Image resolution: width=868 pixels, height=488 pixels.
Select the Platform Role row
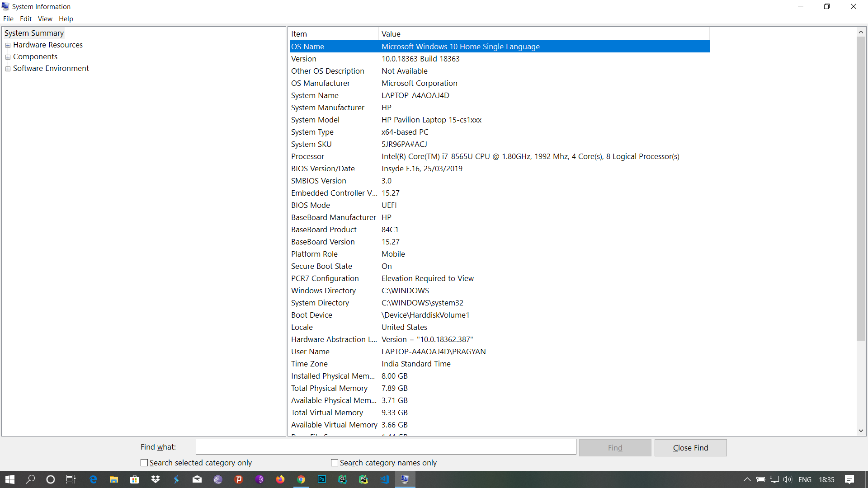click(x=500, y=254)
